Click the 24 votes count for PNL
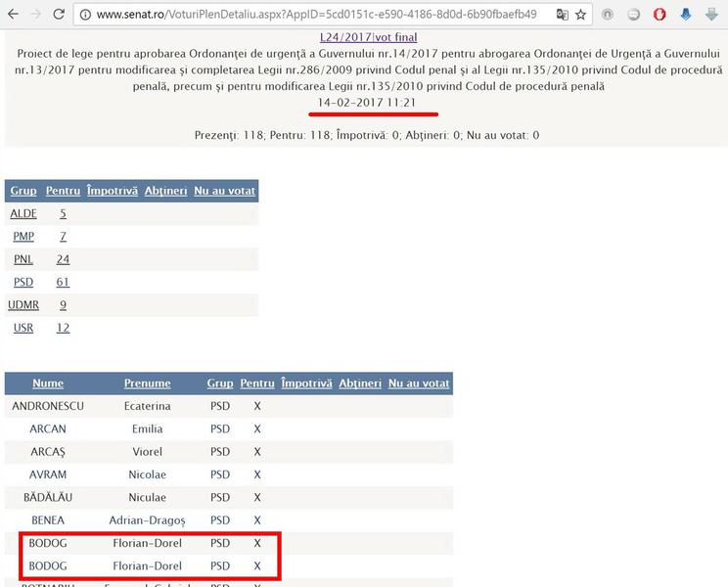This screenshot has width=728, height=587. pyautogui.click(x=63, y=259)
